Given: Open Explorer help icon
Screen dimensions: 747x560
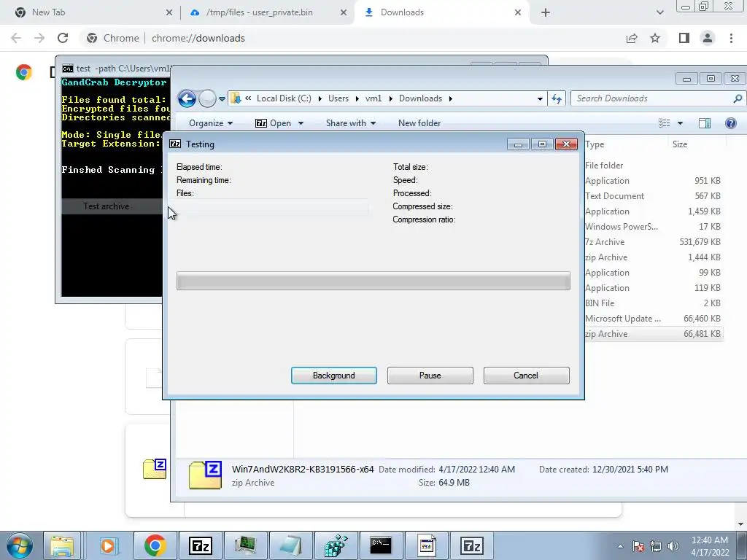Looking at the screenshot, I should click(730, 123).
